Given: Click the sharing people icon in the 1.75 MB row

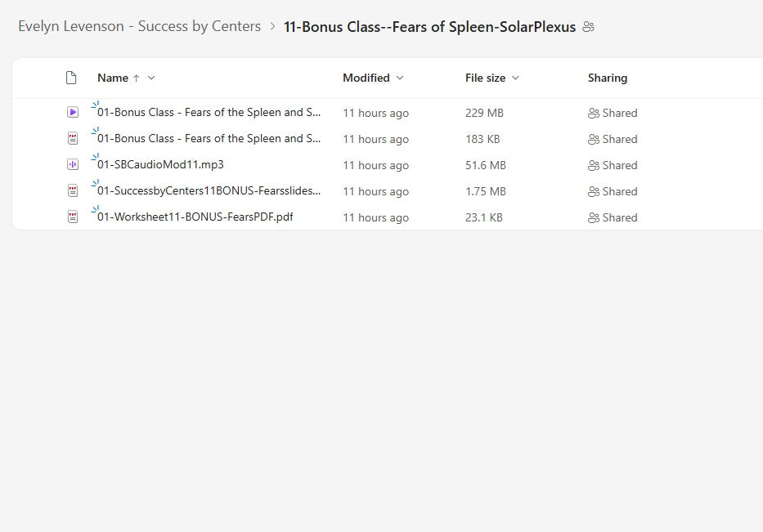Looking at the screenshot, I should [x=593, y=192].
